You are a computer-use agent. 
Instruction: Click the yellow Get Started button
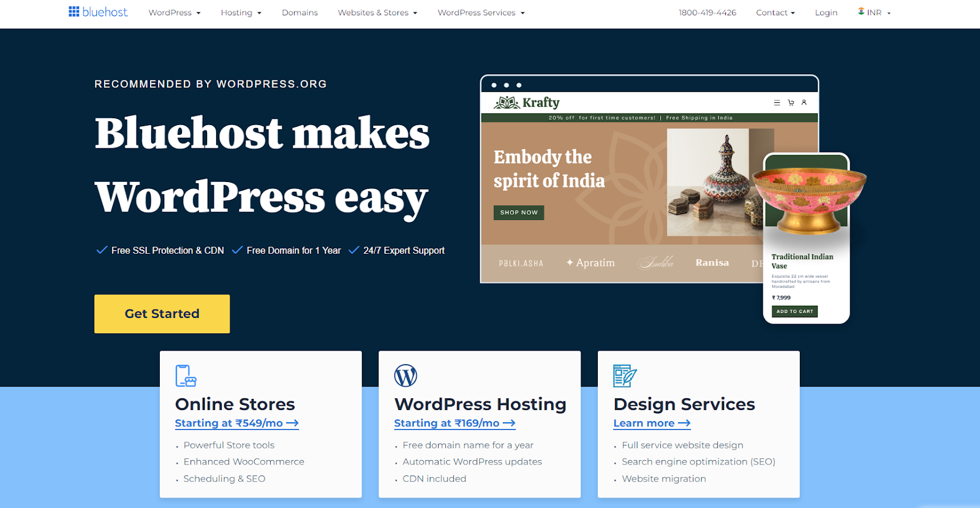click(162, 314)
